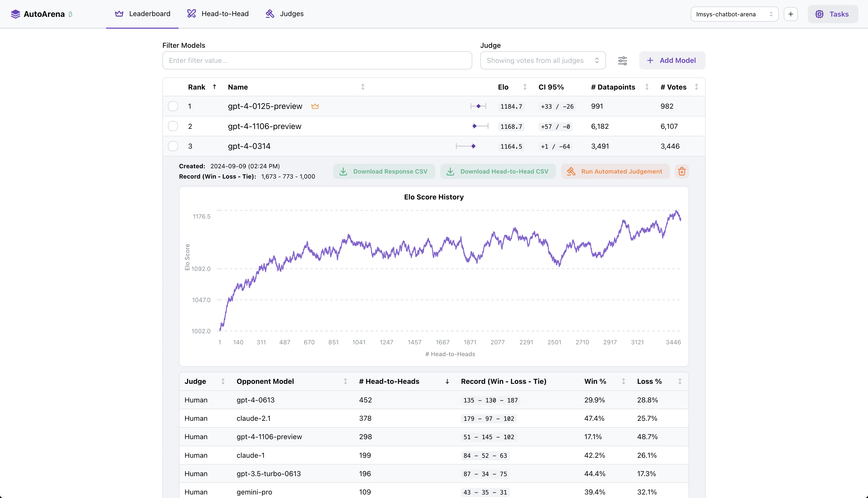Click the gavel Judges icon
The height and width of the screenshot is (498, 868).
pos(270,14)
